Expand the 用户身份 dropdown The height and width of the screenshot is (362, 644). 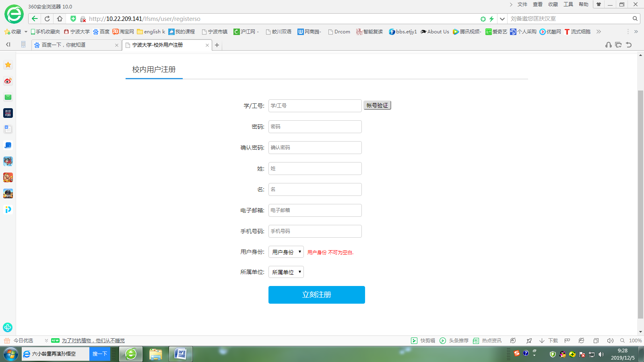(x=286, y=252)
